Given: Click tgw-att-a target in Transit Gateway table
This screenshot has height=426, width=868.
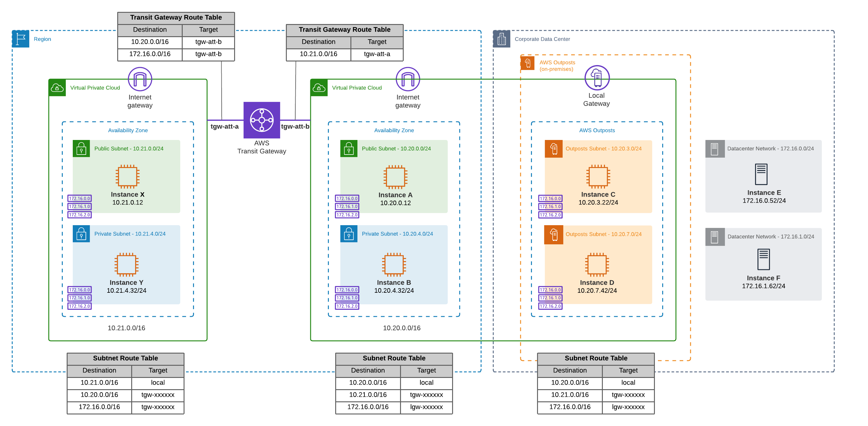Looking at the screenshot, I should 377,54.
